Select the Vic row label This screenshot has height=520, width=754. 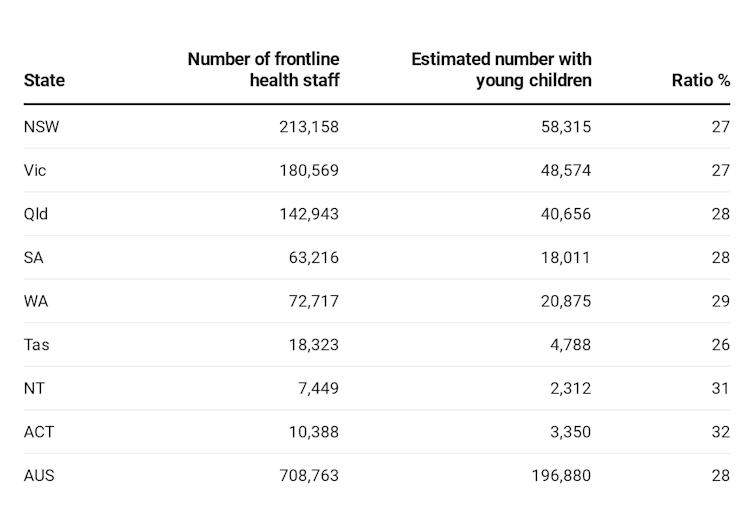point(35,170)
